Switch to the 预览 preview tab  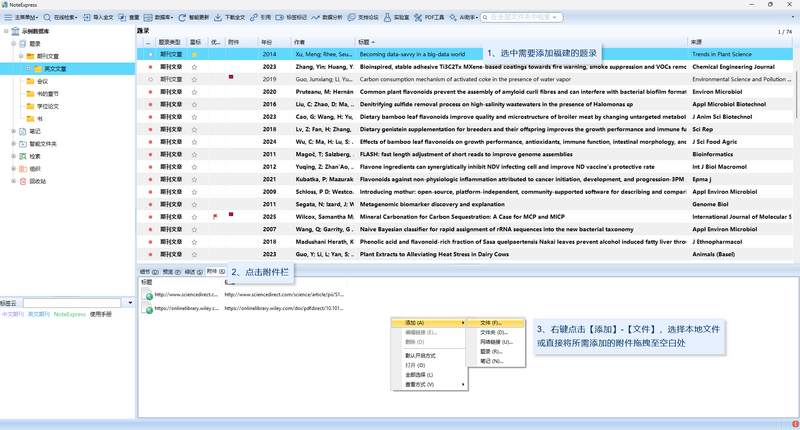click(x=171, y=272)
